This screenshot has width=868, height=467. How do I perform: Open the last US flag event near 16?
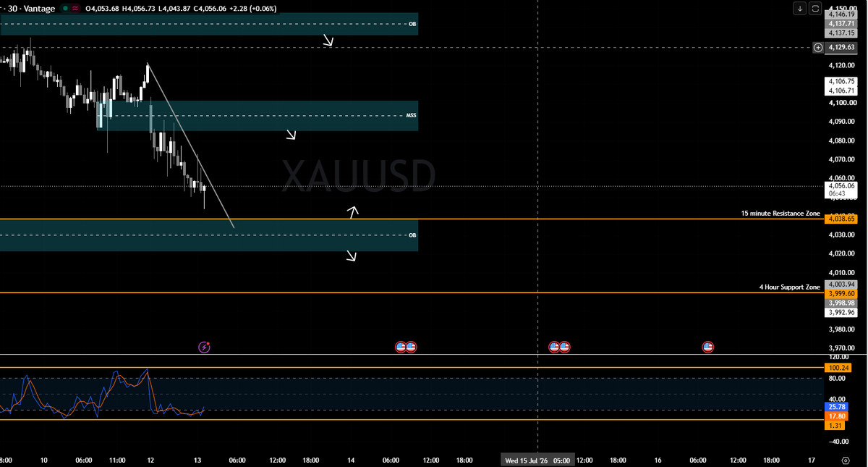[708, 347]
